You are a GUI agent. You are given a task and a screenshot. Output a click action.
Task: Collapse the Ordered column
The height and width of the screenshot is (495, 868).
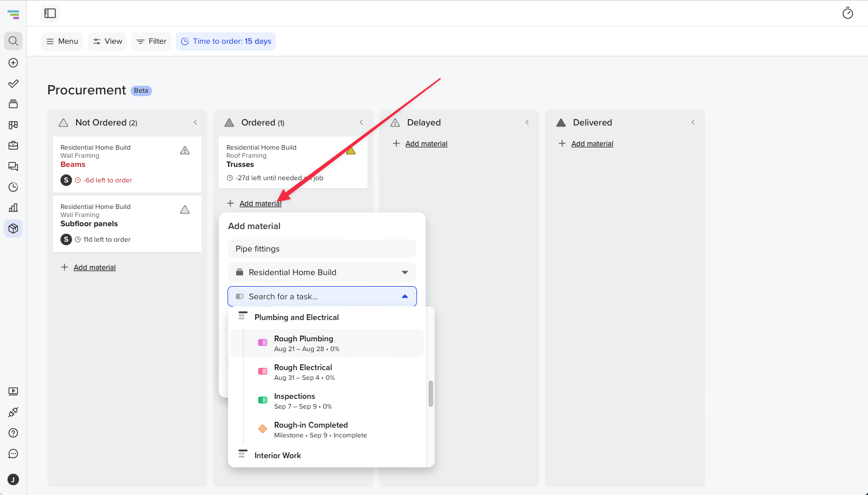(361, 122)
